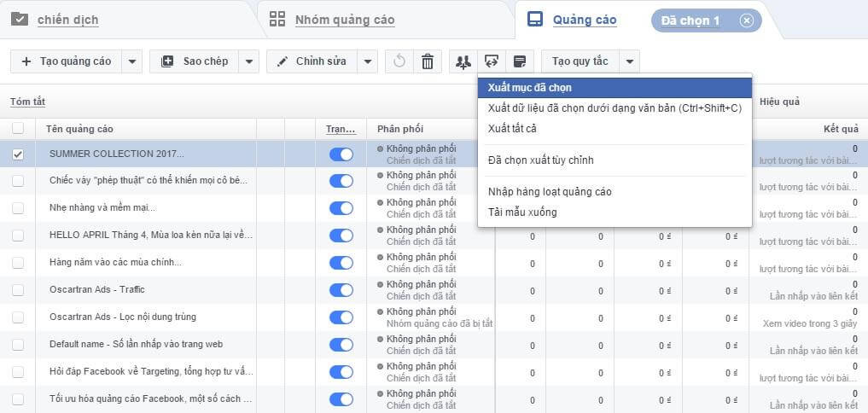868x413 pixels.
Task: Click ad name SUMMER COLLECTION 2017...
Action: (117, 154)
